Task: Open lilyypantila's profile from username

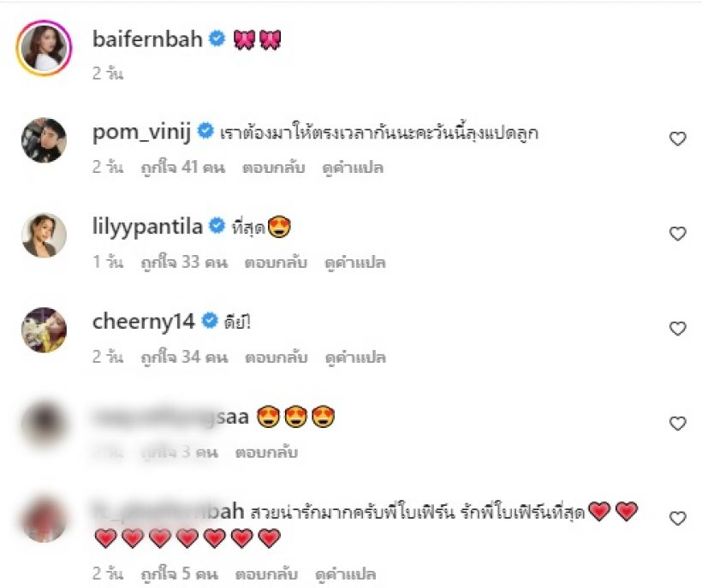Action: point(147,227)
